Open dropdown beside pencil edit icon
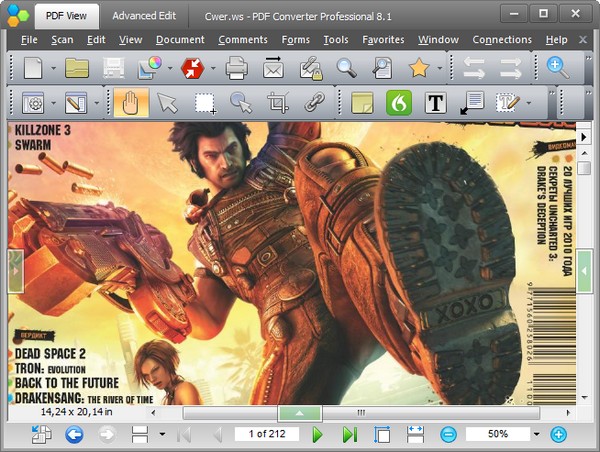 (x=96, y=103)
